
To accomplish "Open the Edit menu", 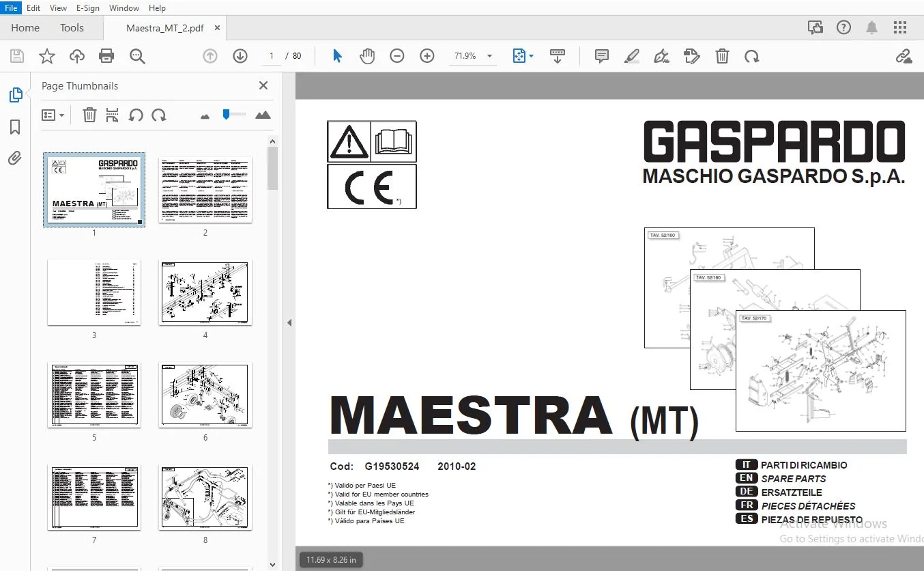I will 33,8.
